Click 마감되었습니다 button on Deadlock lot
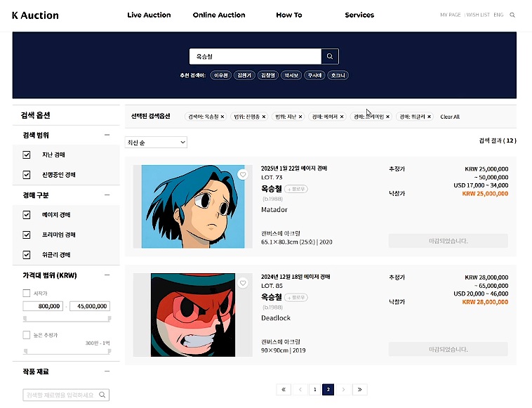The height and width of the screenshot is (408, 532). tap(448, 349)
